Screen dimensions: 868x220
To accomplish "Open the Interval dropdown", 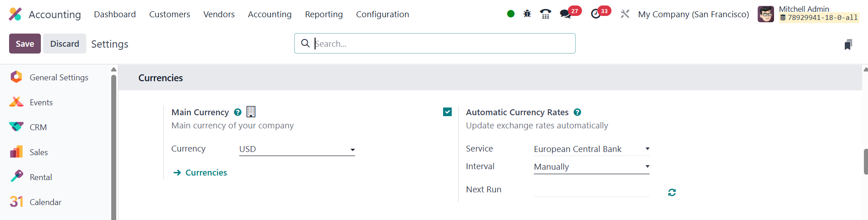I will click(x=591, y=167).
